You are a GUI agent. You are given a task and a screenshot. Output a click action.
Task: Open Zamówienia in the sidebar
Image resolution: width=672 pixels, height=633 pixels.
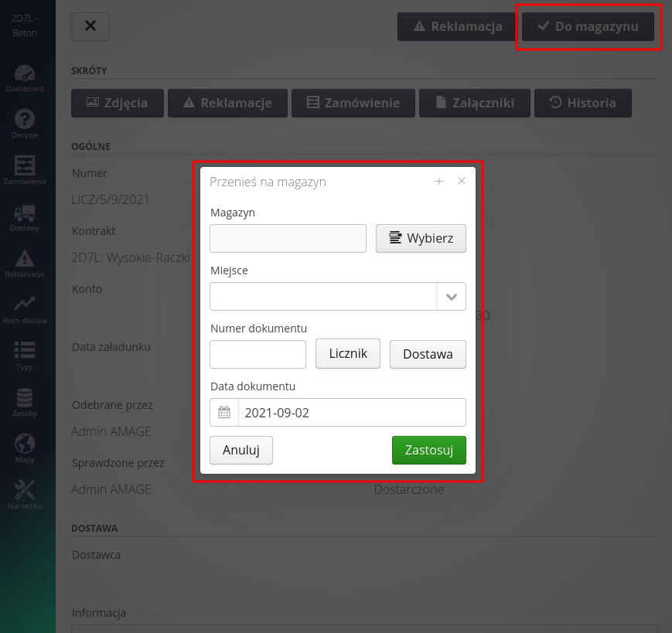pos(25,167)
